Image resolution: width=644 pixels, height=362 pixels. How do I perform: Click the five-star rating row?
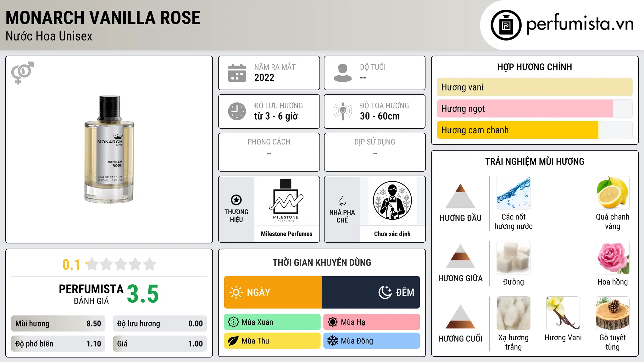point(121,264)
